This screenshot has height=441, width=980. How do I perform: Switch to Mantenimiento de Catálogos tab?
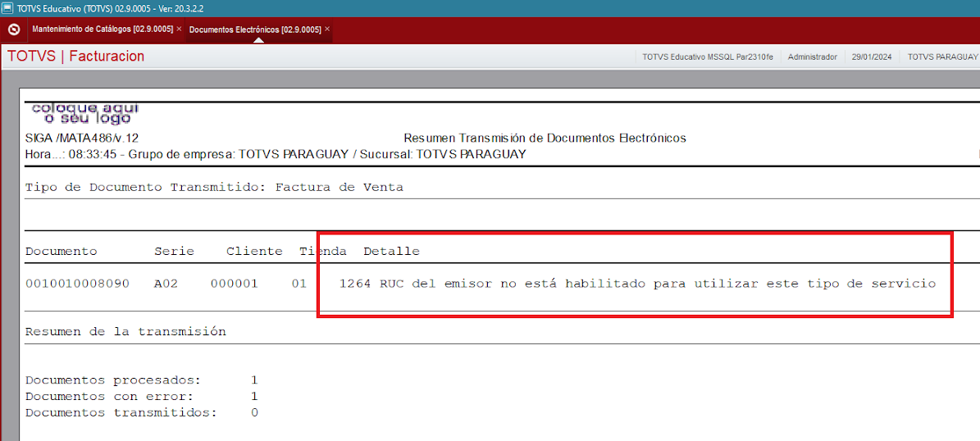tap(103, 30)
